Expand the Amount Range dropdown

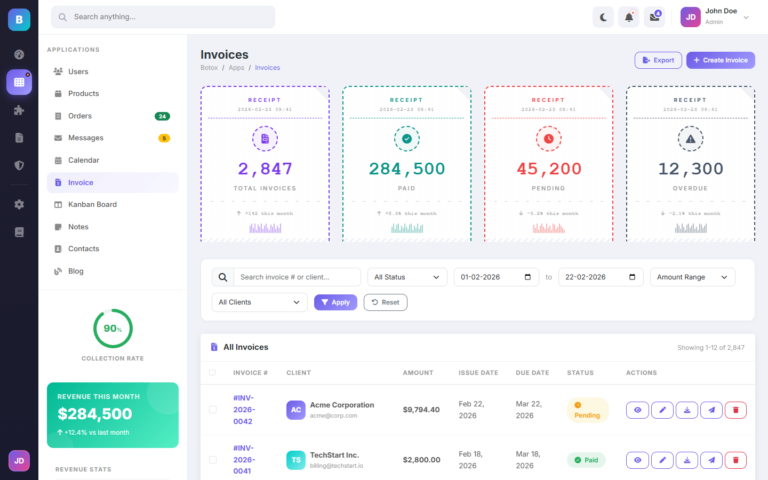[692, 277]
